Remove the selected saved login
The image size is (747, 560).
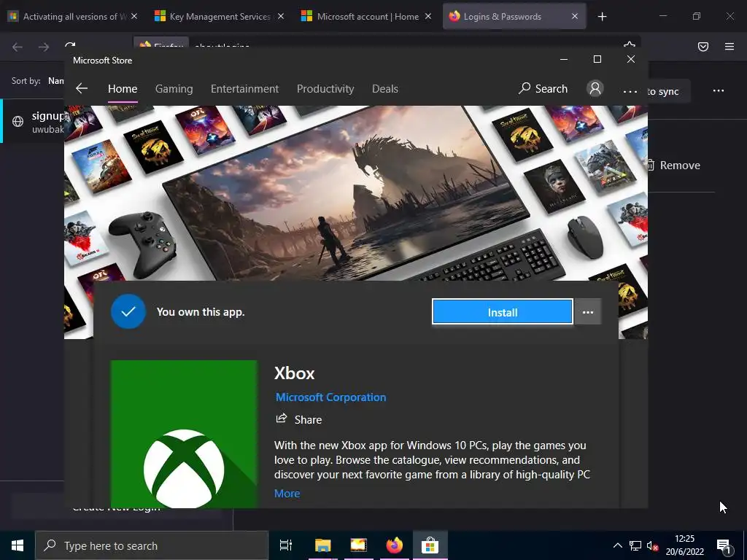673,166
